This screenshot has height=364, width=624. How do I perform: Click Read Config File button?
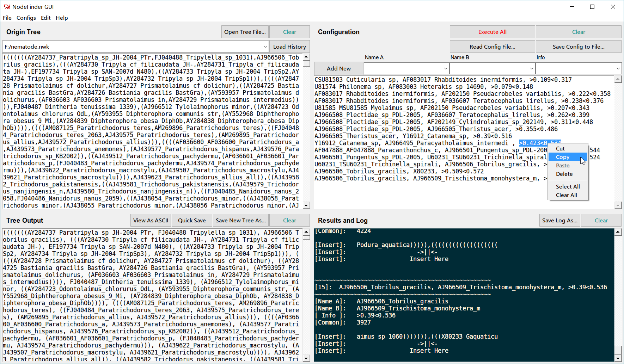492,47
